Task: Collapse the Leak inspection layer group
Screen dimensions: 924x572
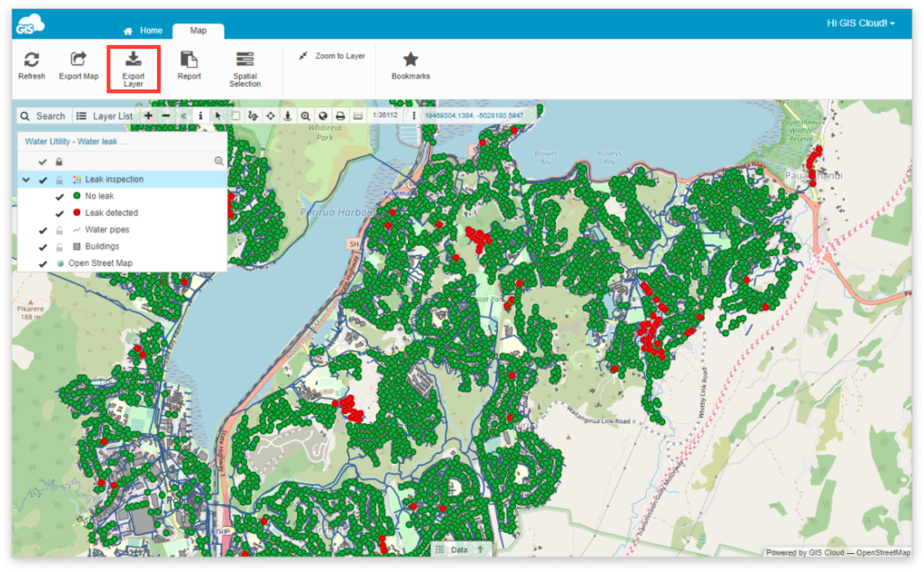Action: click(26, 180)
